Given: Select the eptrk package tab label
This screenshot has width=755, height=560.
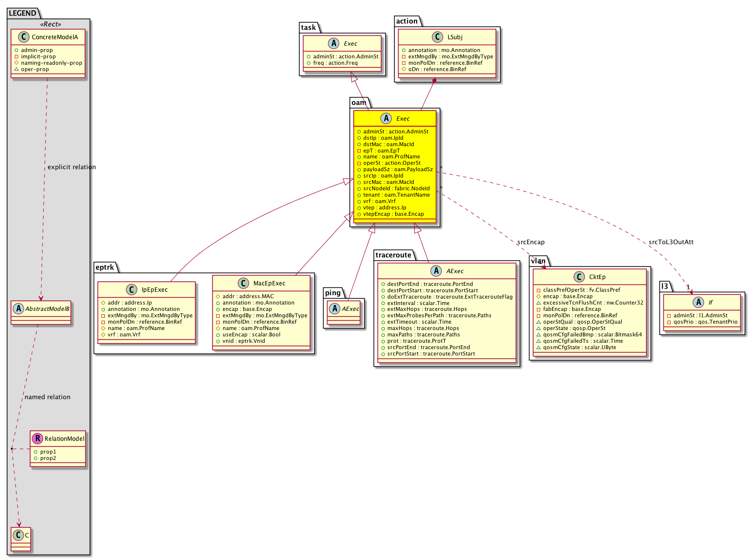Looking at the screenshot, I should (x=105, y=267).
